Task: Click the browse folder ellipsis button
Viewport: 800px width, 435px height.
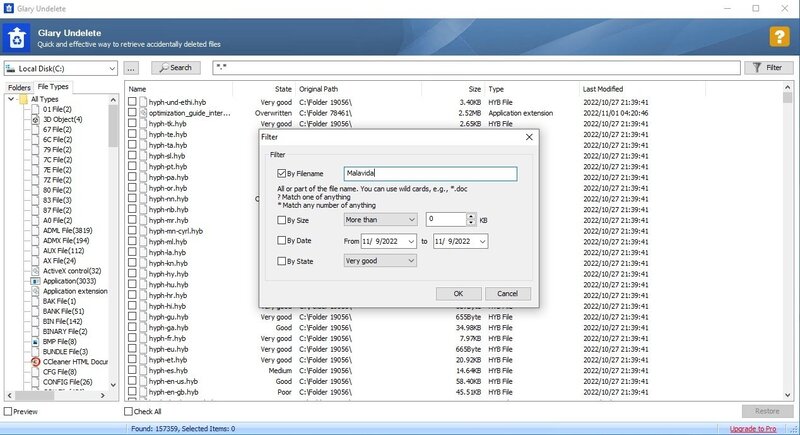Action: [132, 68]
